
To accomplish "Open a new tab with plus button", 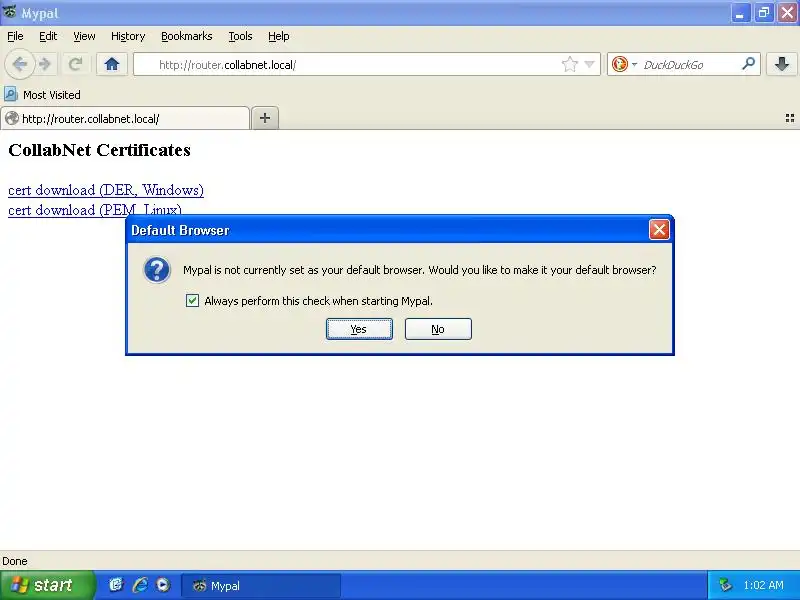I will [265, 118].
